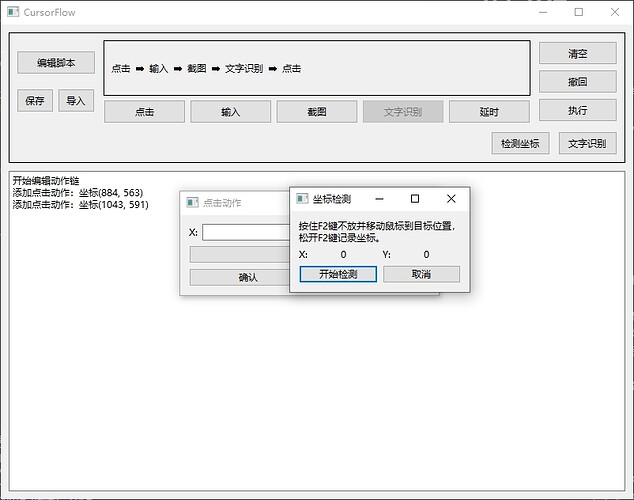Click the blank button above 确认
The image size is (634, 500).
[239, 255]
